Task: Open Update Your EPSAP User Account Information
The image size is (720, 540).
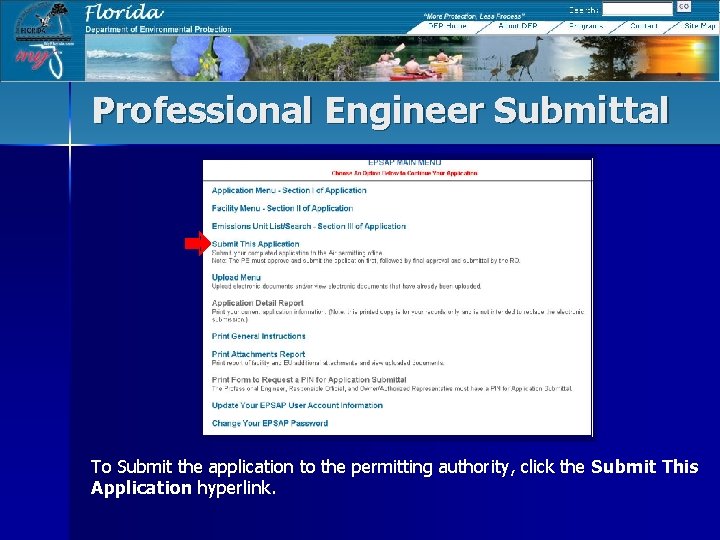Action: tap(297, 405)
